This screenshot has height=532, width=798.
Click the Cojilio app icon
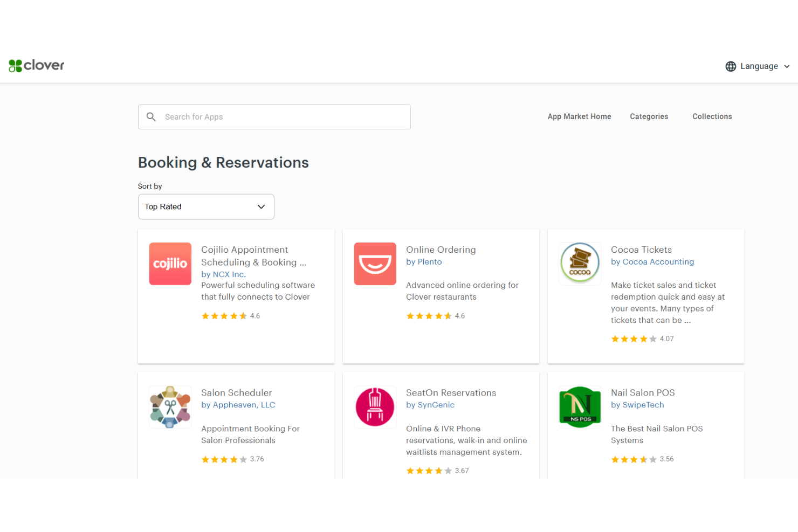tap(170, 264)
